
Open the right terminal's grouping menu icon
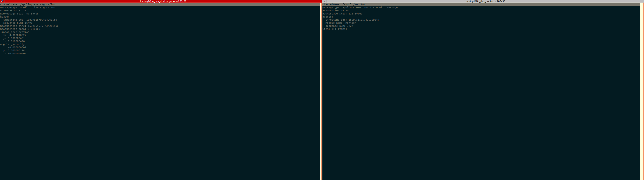(x=324, y=1)
